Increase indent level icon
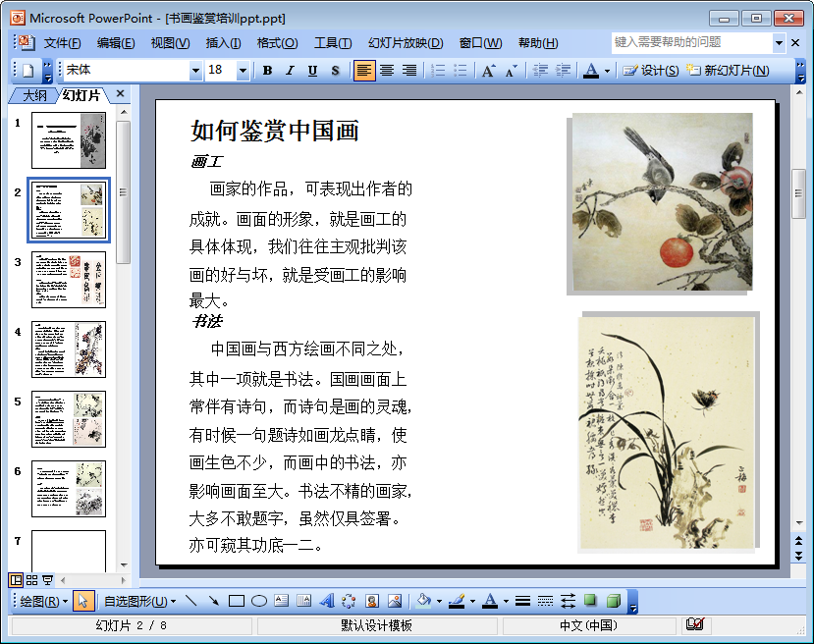The height and width of the screenshot is (644, 814). tap(563, 70)
